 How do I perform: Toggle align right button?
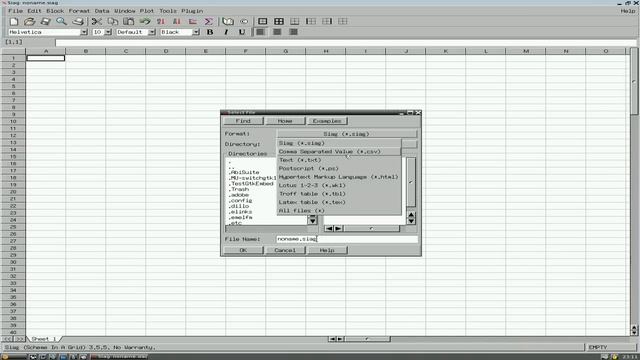(x=293, y=32)
